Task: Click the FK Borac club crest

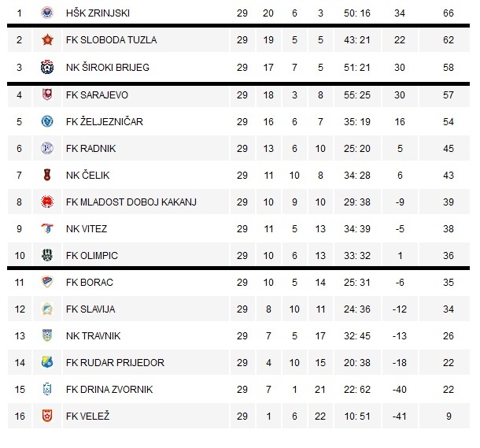Action: (x=46, y=282)
